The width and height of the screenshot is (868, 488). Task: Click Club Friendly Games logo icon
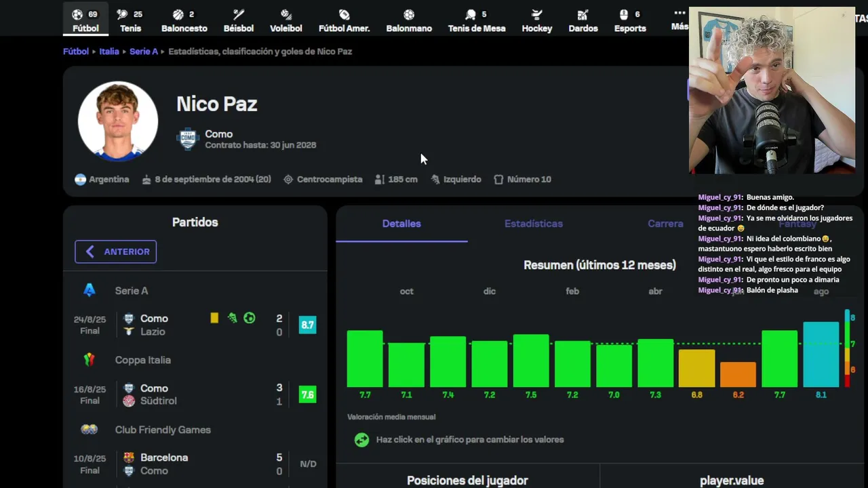(x=89, y=430)
